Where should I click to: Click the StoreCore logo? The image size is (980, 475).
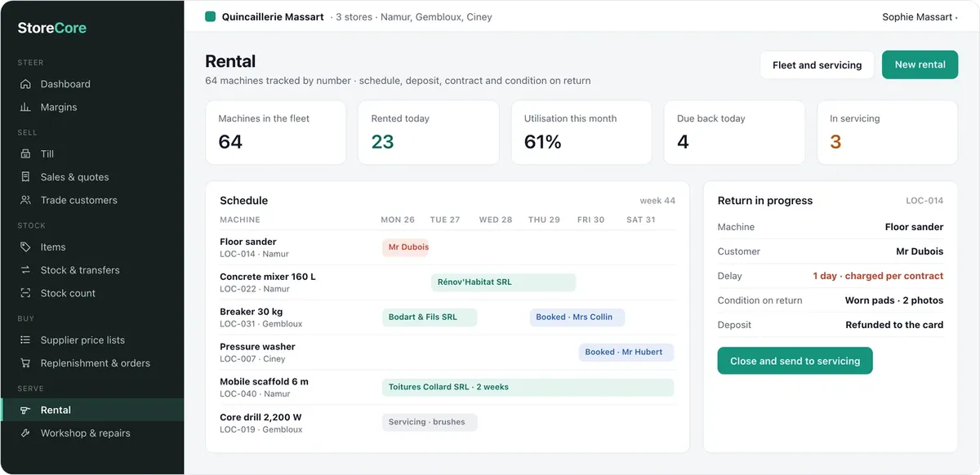(52, 28)
